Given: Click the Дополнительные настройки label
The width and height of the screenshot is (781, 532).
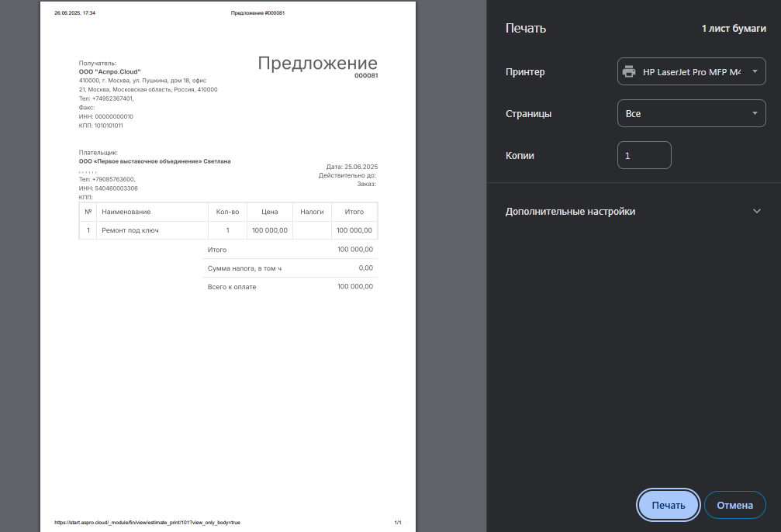Looking at the screenshot, I should click(x=570, y=212).
